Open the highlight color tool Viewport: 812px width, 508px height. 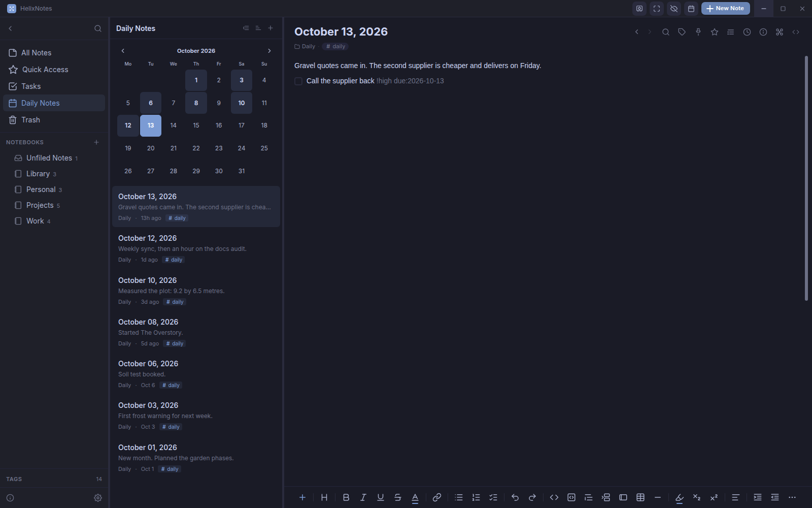680,498
